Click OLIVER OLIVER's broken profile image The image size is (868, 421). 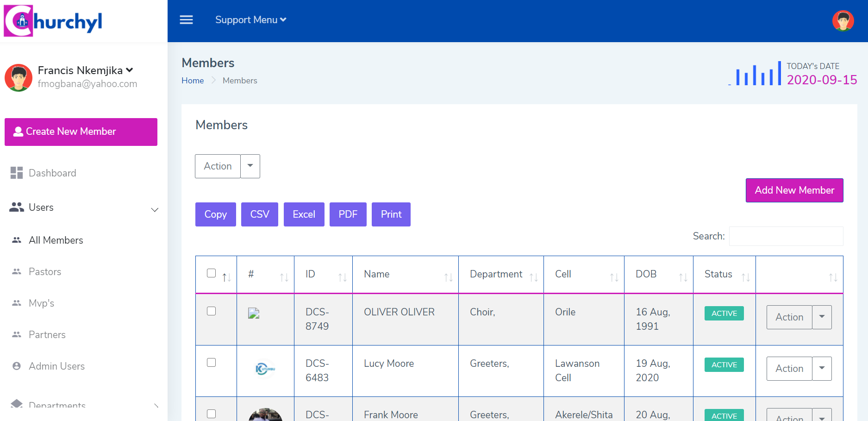pos(254,314)
